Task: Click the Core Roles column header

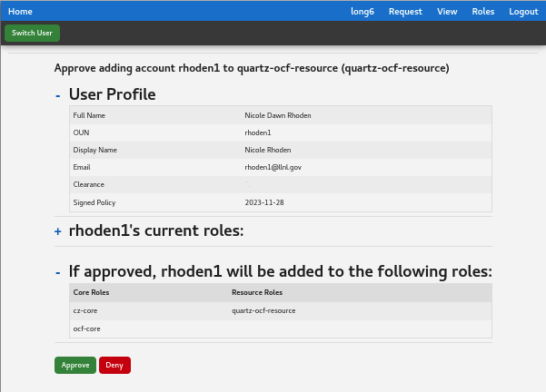Action: tap(90, 293)
